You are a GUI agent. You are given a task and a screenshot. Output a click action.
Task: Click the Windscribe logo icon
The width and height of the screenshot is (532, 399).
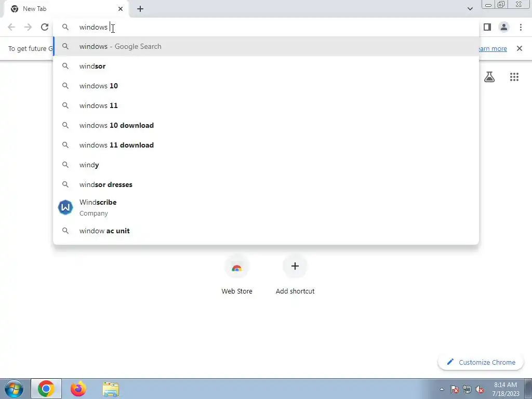[x=65, y=207]
